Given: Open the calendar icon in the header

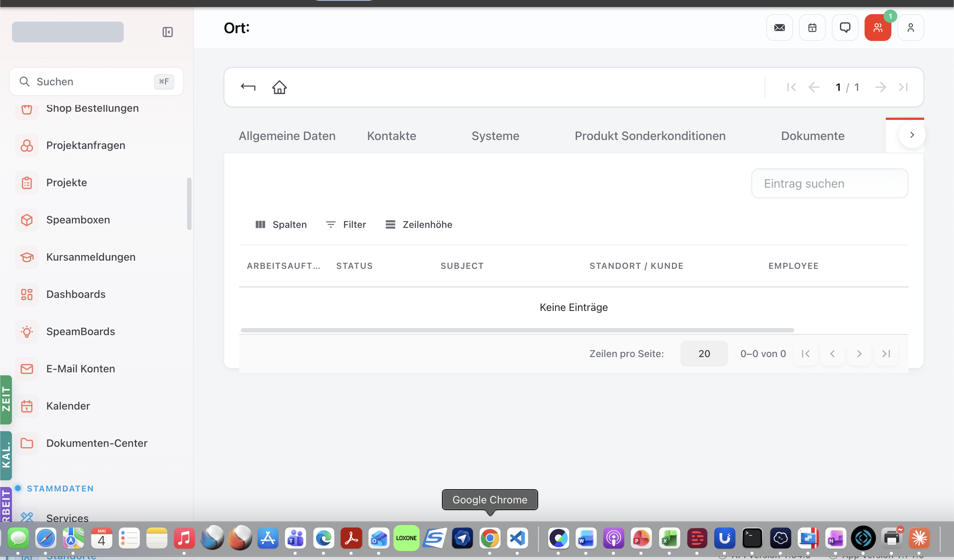Looking at the screenshot, I should tap(812, 28).
